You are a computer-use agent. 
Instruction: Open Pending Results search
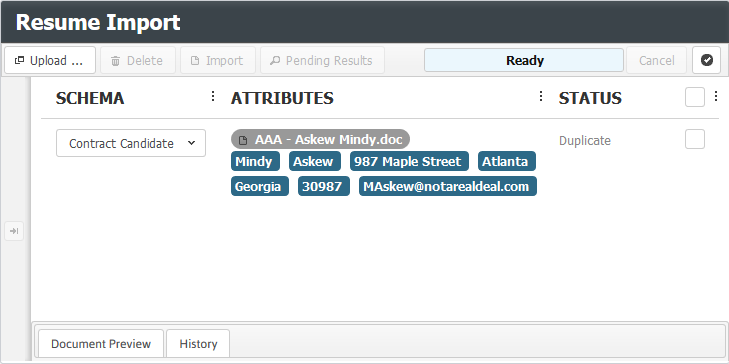(322, 60)
